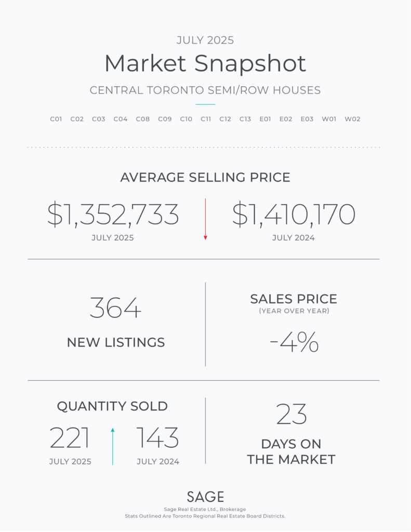Click the -4% sales price figure

(x=294, y=342)
